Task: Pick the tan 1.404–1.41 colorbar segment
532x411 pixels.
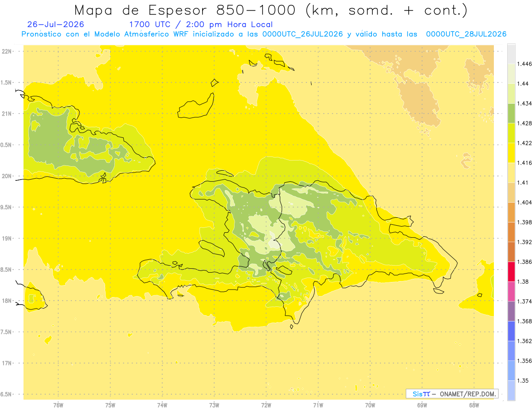Action: (x=511, y=192)
